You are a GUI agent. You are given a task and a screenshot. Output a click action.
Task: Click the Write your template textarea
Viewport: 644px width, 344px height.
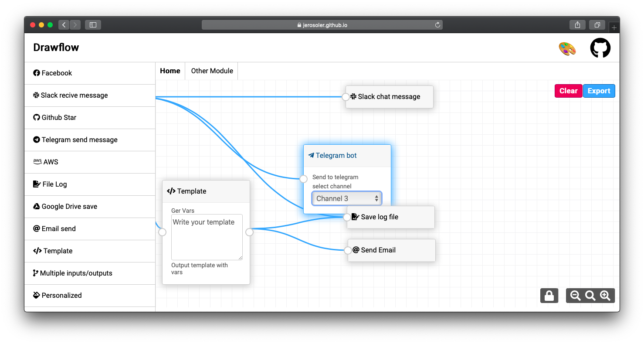pos(207,237)
